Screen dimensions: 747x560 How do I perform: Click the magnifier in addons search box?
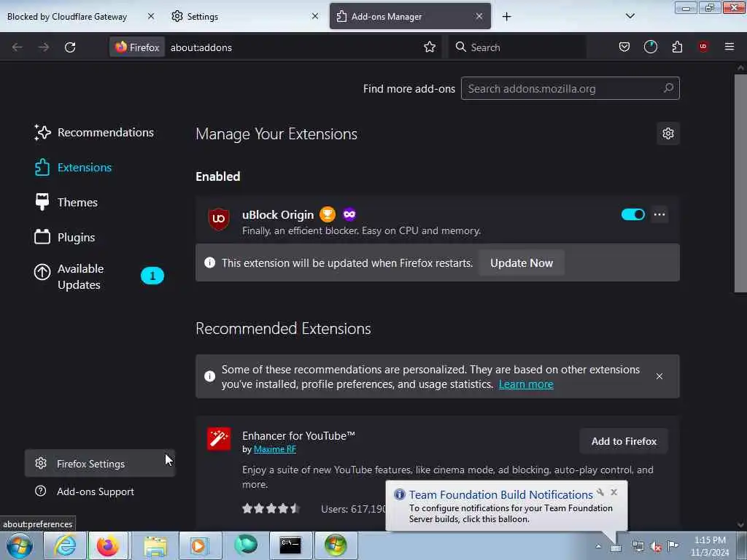coord(668,88)
